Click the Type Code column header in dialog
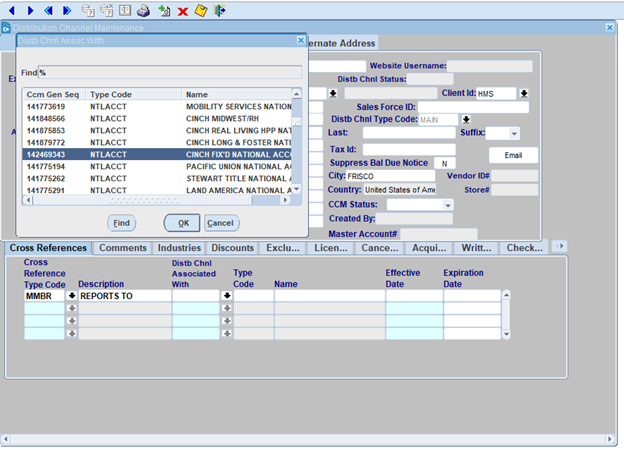Viewport: 624px width, 450px height. coord(134,94)
